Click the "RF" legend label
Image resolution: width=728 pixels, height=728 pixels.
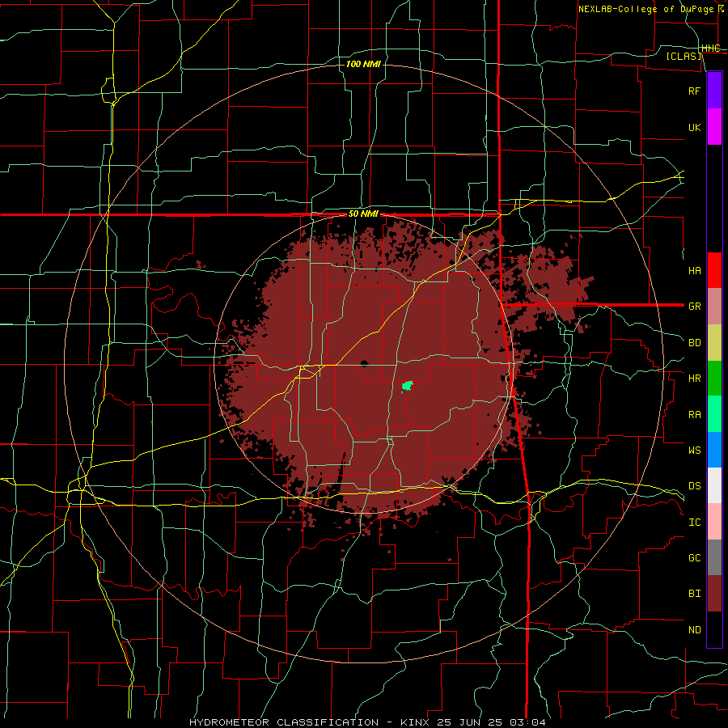(x=694, y=91)
